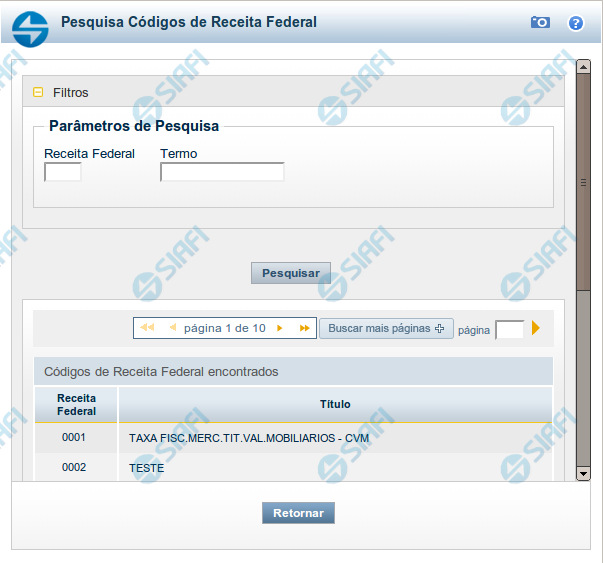Click the Pesquisar button

coord(290,273)
